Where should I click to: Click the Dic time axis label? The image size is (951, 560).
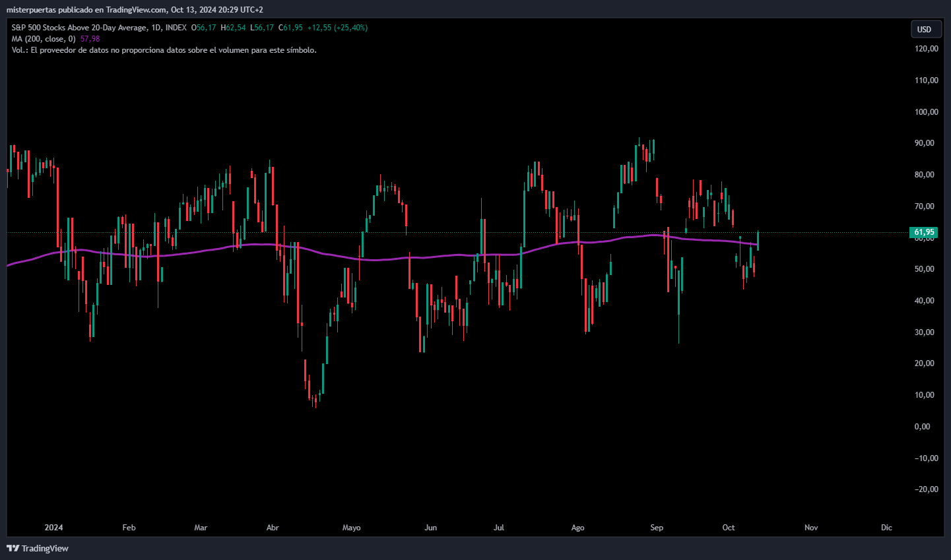[x=887, y=528]
